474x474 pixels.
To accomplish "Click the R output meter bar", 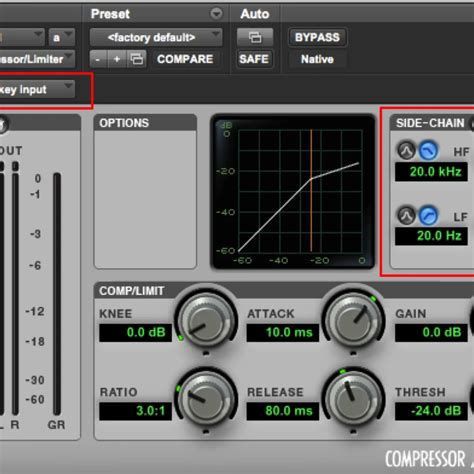I will (15, 294).
